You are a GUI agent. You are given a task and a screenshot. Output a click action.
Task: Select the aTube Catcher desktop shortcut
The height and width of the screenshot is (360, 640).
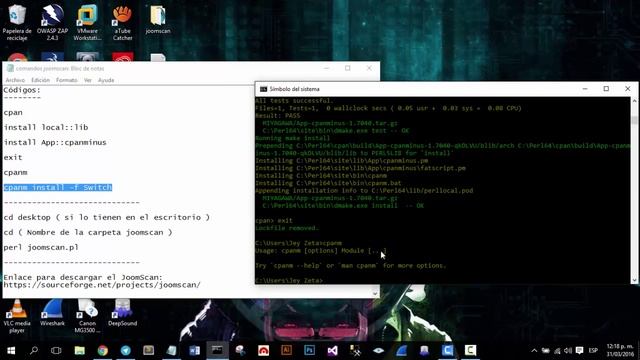(122, 22)
